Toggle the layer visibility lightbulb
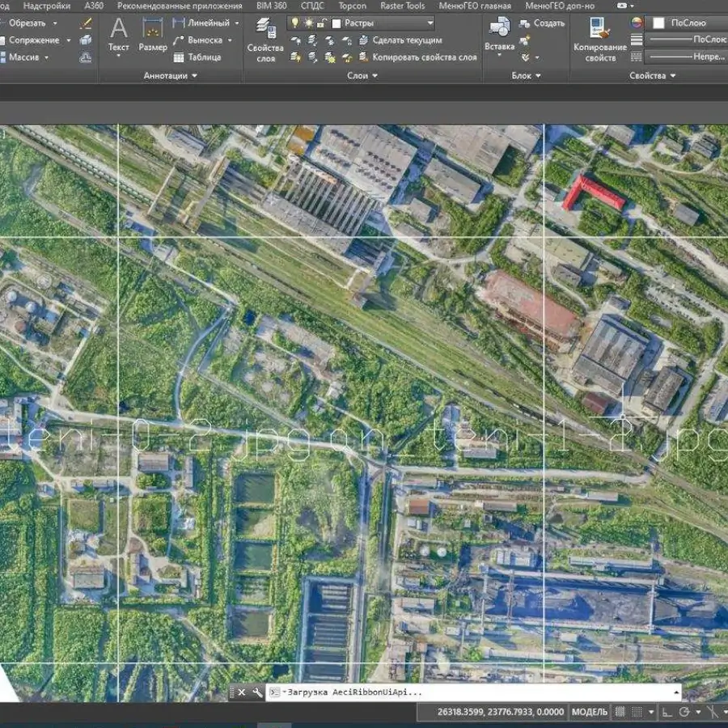The width and height of the screenshot is (728, 728). click(x=294, y=22)
